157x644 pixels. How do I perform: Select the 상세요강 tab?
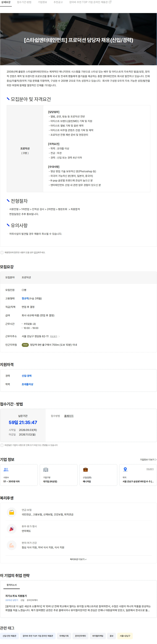click(x=6, y=2)
